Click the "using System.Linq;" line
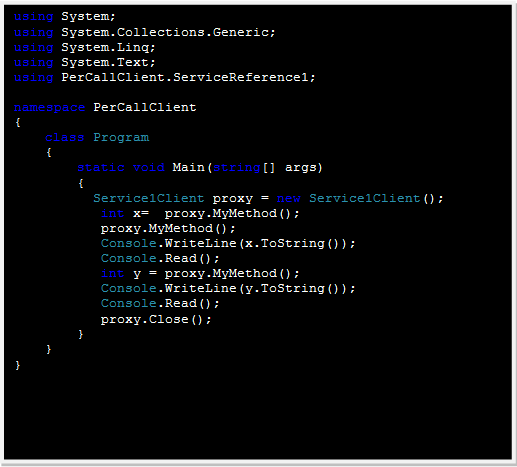Screen dimensions: 517x467 [x=84, y=48]
